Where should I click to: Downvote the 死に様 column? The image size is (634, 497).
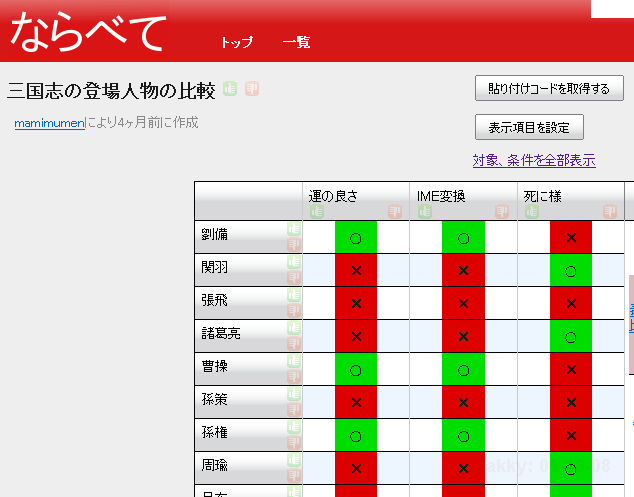click(610, 211)
